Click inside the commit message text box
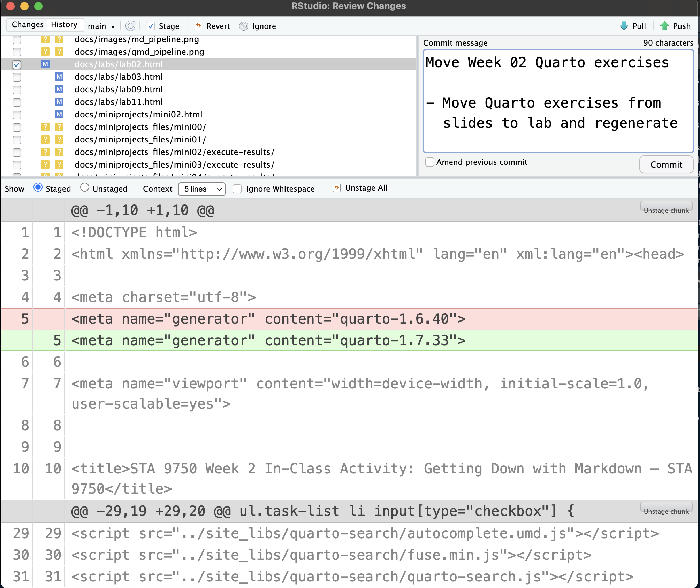700x588 pixels. 558,101
